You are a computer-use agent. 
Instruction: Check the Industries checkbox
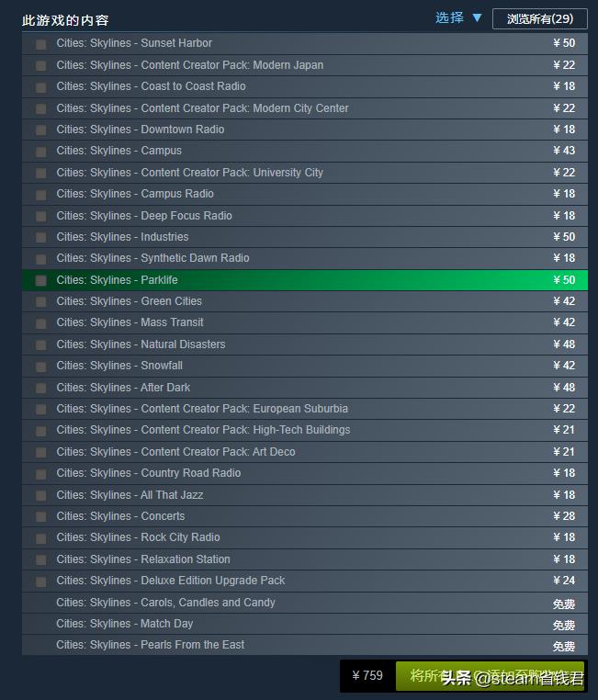click(40, 238)
